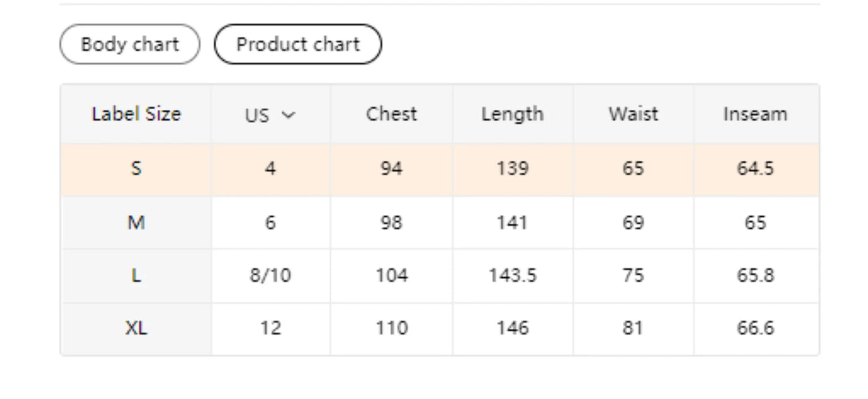
Task: Click the Length column header
Action: [512, 114]
